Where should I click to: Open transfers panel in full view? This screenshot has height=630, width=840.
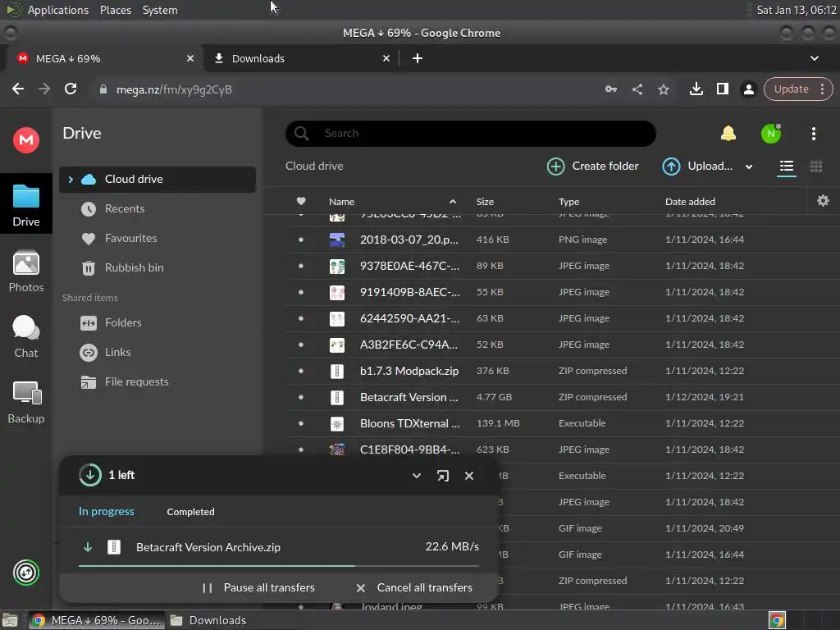442,476
